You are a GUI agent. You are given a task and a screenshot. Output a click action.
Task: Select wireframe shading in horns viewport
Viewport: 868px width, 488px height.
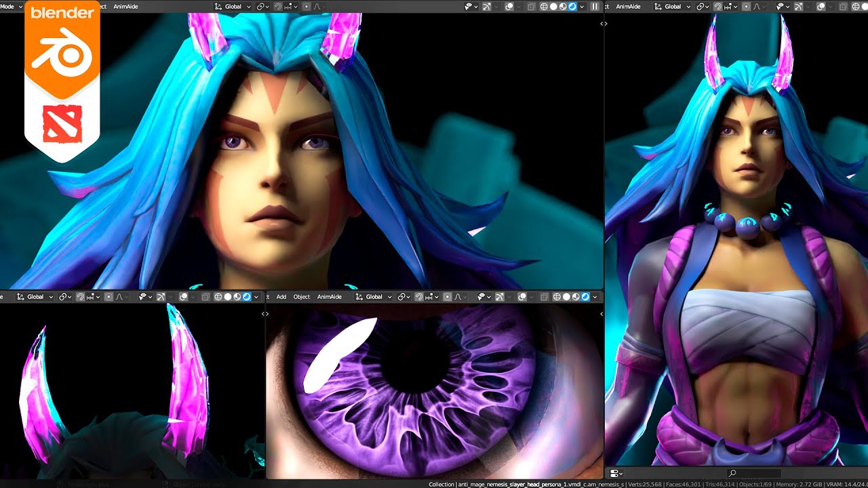[x=218, y=297]
